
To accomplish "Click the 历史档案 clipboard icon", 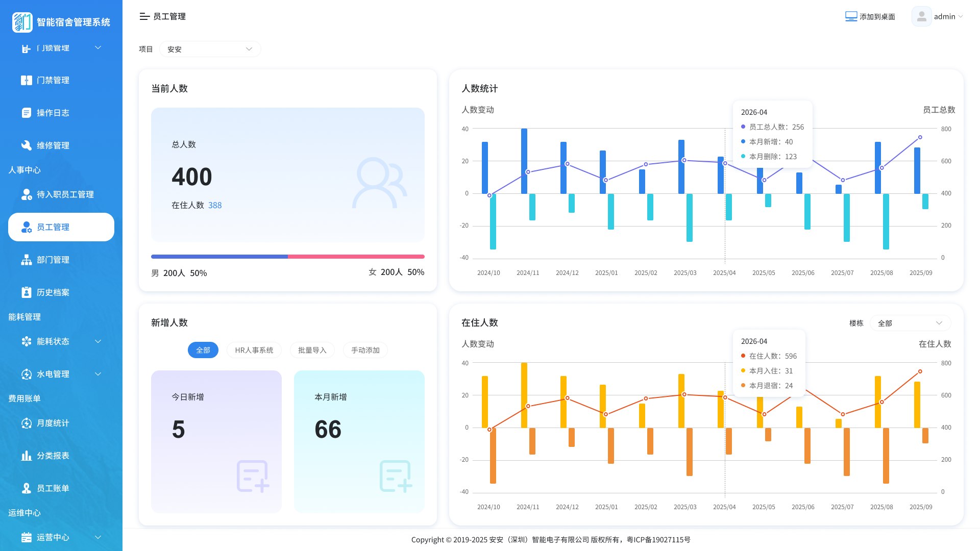I will tap(27, 292).
